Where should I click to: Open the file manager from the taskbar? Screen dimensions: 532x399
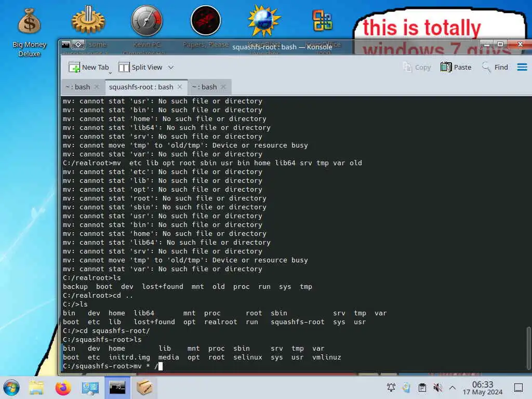click(x=36, y=388)
